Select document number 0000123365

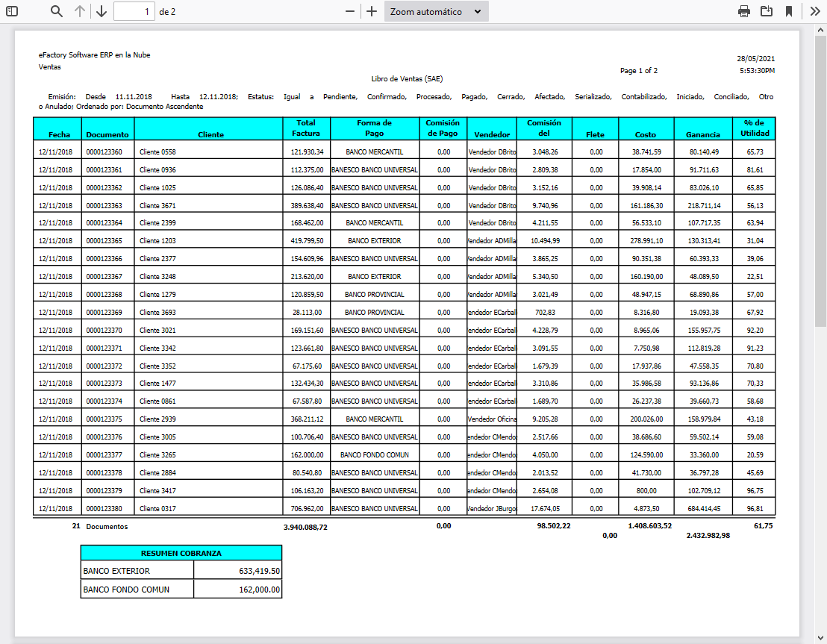pyautogui.click(x=104, y=241)
